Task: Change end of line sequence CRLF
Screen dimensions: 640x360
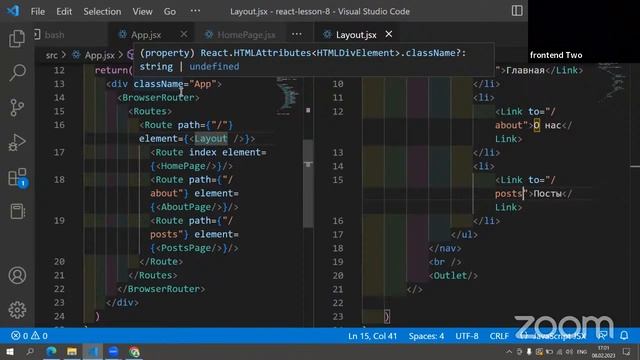Action: pos(499,336)
